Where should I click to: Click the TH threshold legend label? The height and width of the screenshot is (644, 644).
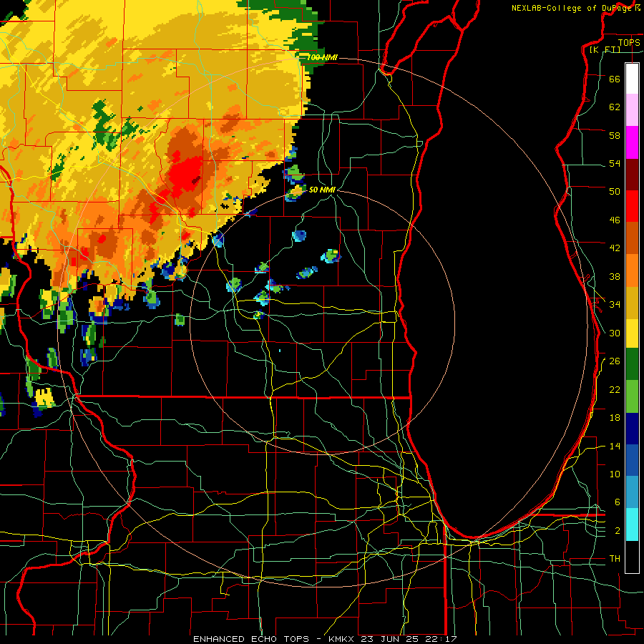tap(615, 559)
